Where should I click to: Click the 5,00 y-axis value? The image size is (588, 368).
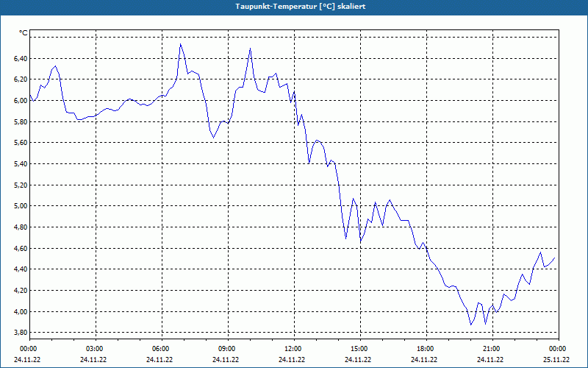(20, 206)
